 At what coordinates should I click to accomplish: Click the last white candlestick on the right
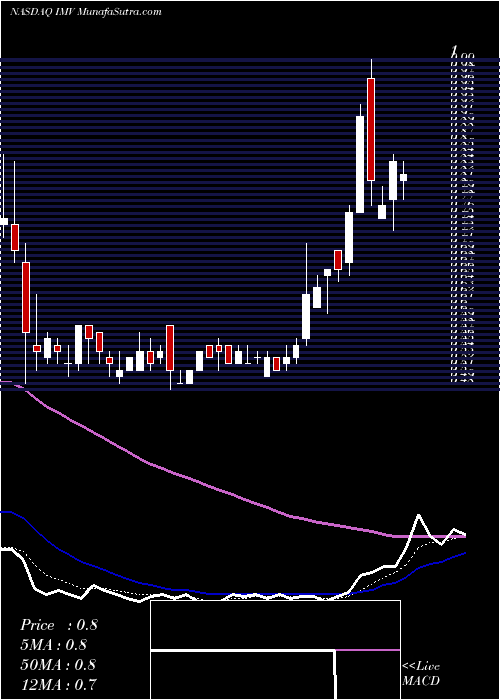coord(404,177)
